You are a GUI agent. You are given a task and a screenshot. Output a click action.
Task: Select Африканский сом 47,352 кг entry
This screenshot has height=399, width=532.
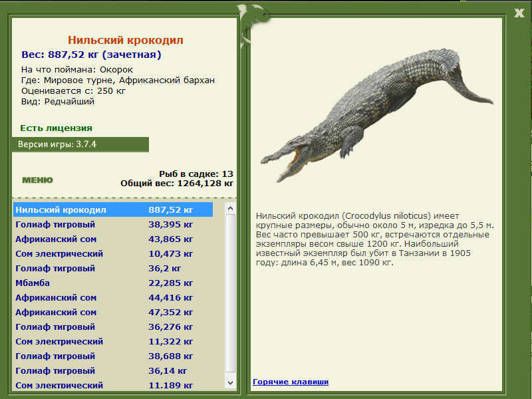(113, 312)
